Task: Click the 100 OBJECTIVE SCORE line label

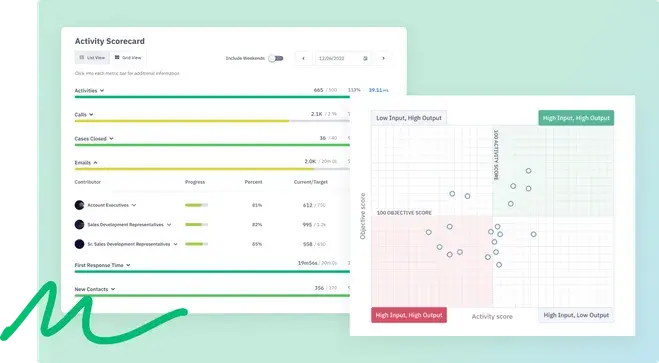Action: [x=404, y=213]
